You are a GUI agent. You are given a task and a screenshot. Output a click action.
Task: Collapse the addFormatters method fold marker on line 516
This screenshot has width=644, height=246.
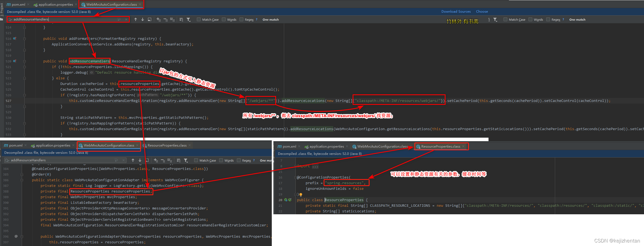(x=24, y=39)
